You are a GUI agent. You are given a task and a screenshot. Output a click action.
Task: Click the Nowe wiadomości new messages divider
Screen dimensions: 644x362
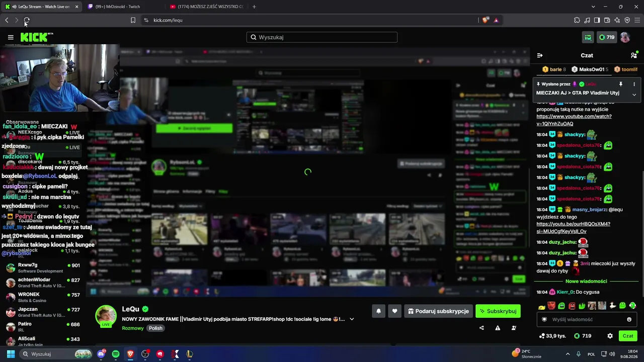point(586,281)
